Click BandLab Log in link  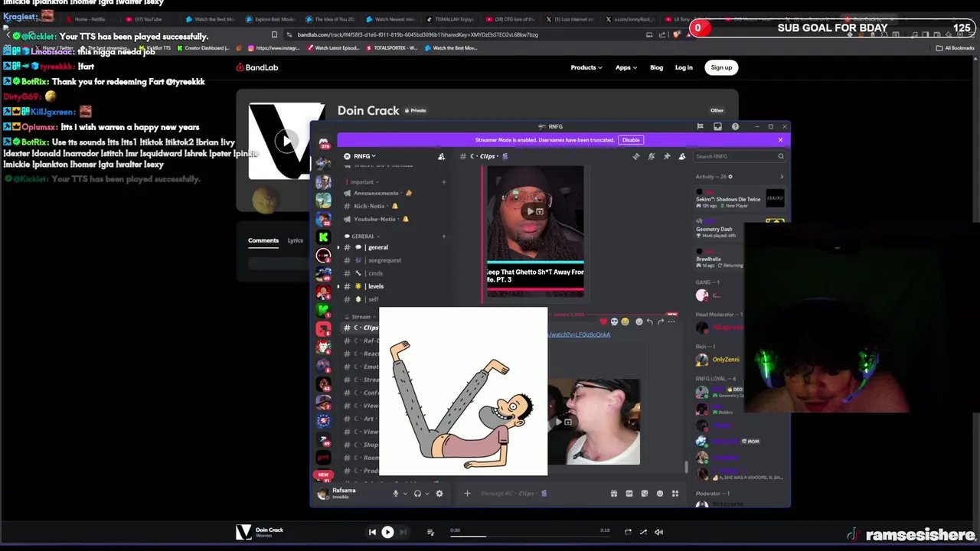point(684,67)
